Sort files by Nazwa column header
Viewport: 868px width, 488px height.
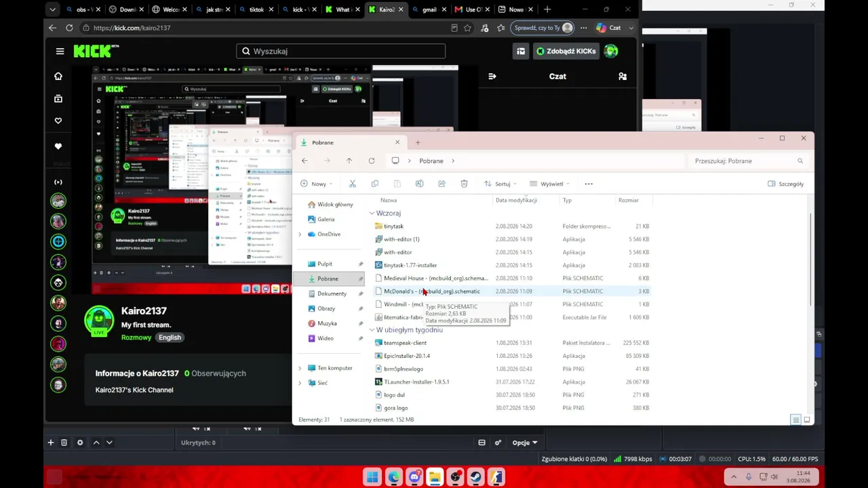click(389, 200)
